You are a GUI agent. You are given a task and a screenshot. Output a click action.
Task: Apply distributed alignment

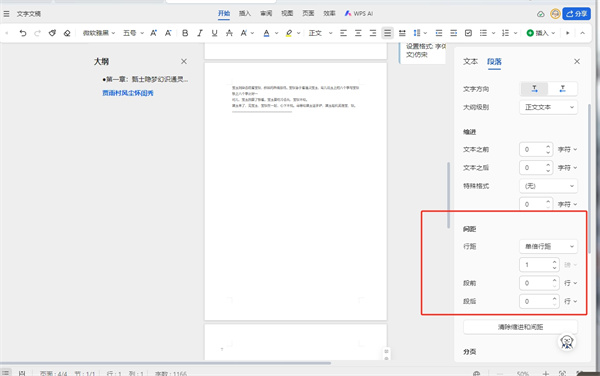click(x=402, y=33)
